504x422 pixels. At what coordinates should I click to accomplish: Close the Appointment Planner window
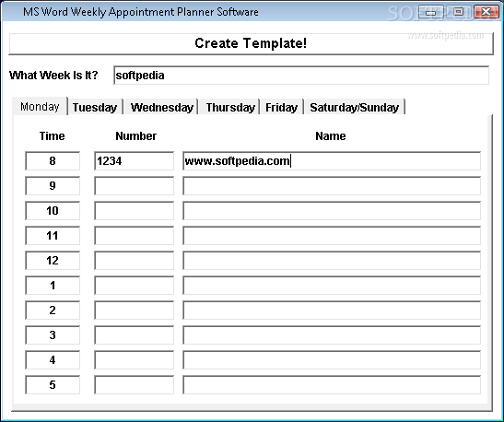(x=486, y=12)
